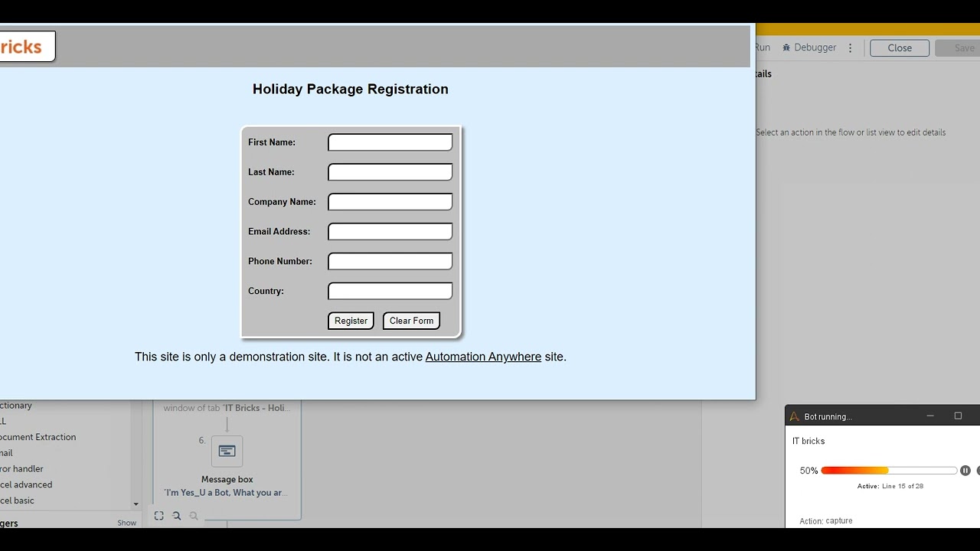
Task: Click the 'Action: capture' status text
Action: point(825,521)
